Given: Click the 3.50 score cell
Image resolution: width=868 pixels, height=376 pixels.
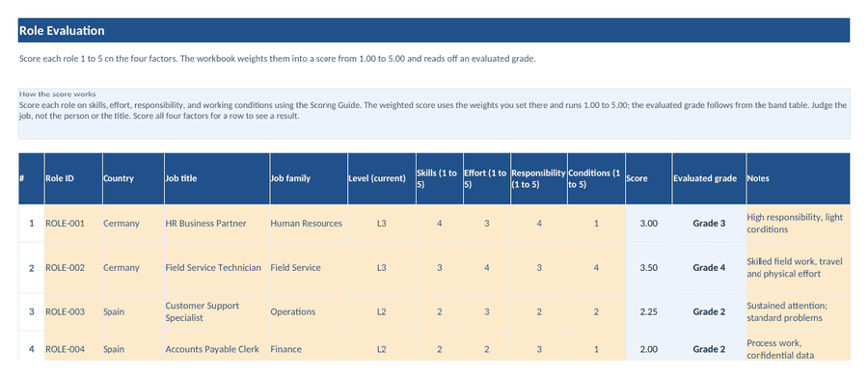Looking at the screenshot, I should [649, 268].
